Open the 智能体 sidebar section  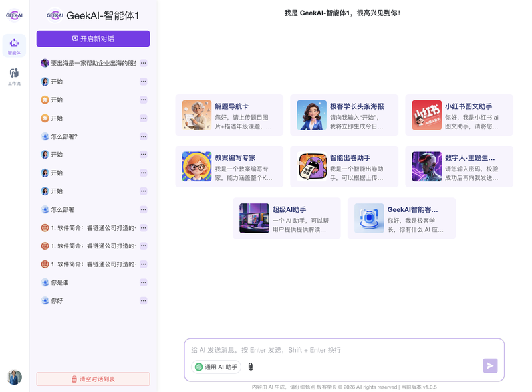click(x=14, y=46)
